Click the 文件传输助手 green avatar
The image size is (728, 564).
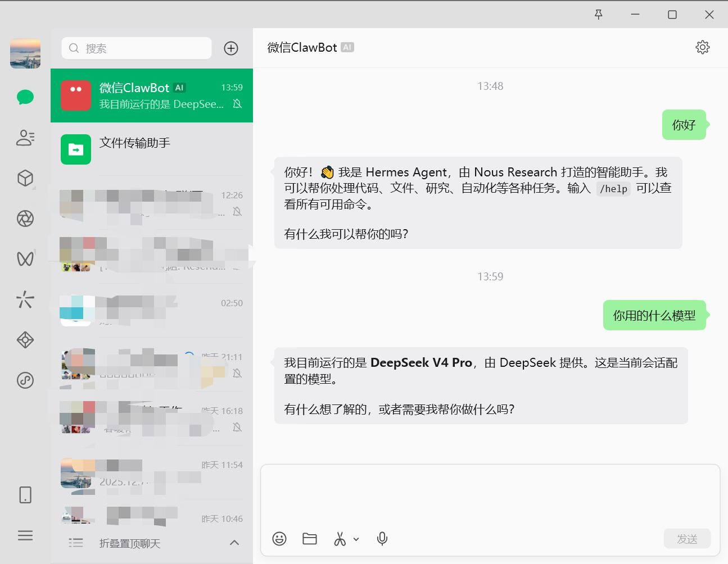pos(76,149)
